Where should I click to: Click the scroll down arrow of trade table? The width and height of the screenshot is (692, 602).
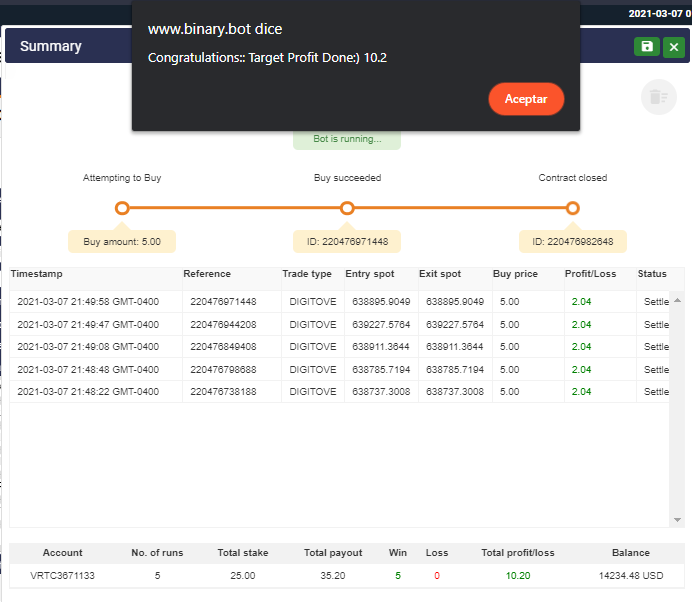[x=677, y=520]
